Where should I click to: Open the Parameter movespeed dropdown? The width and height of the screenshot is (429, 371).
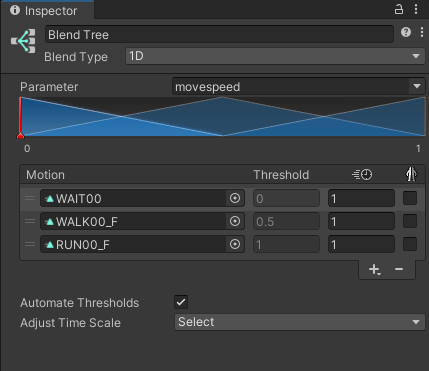[299, 87]
